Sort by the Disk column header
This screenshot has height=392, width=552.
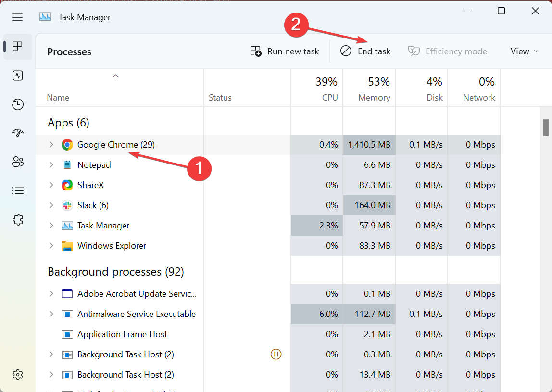click(421, 88)
